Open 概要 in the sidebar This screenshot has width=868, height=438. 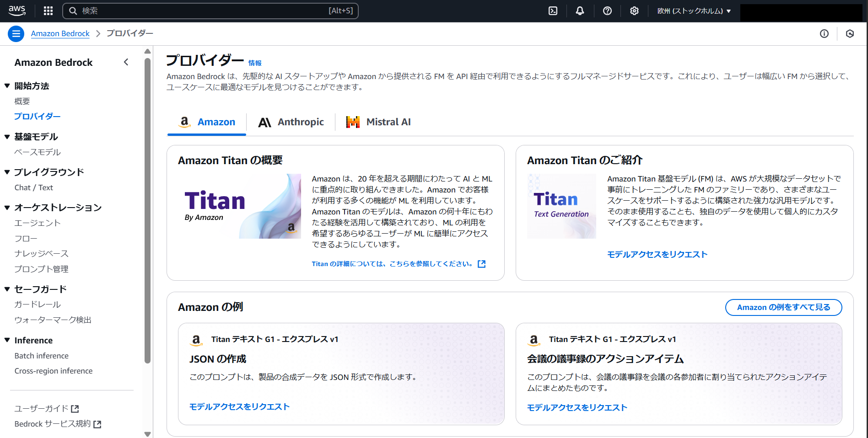pyautogui.click(x=22, y=101)
